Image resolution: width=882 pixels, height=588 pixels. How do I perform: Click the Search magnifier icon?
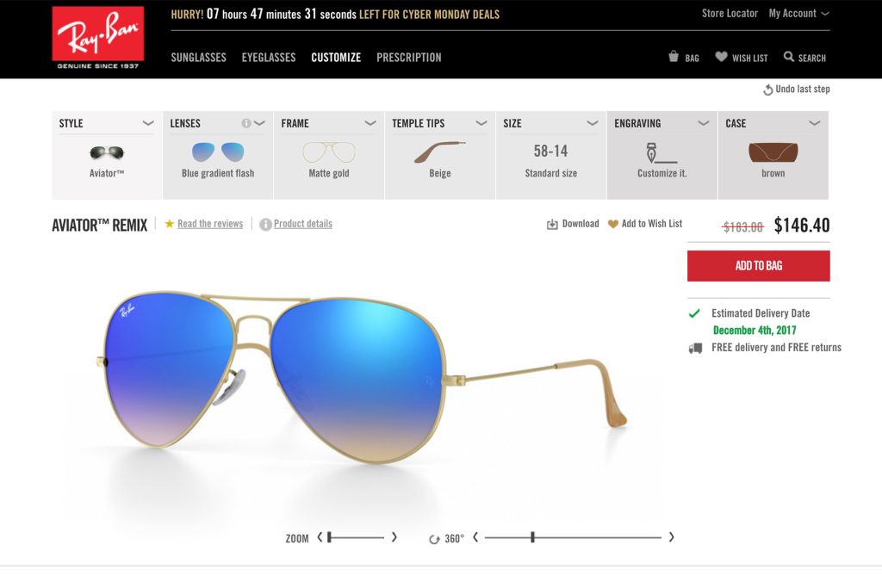789,56
